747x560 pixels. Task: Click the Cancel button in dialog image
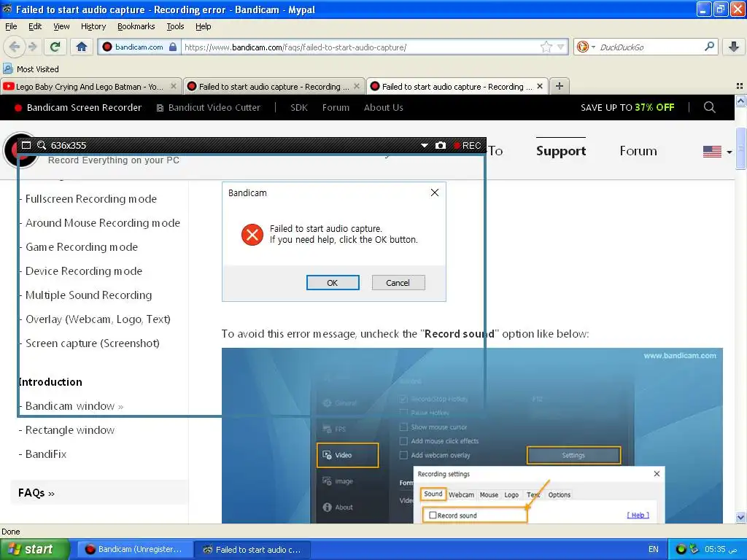(x=398, y=283)
